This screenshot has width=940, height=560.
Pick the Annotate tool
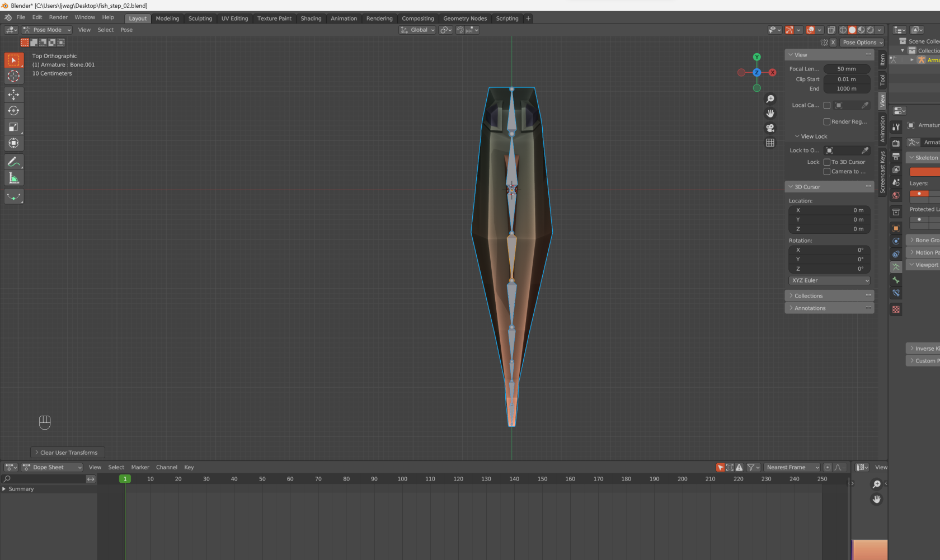coord(13,162)
